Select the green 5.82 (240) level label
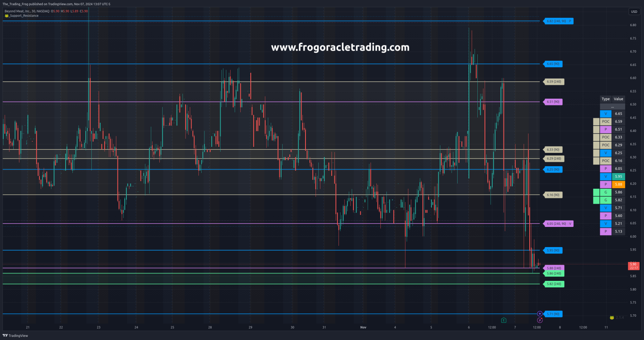644x340 pixels. 554,284
